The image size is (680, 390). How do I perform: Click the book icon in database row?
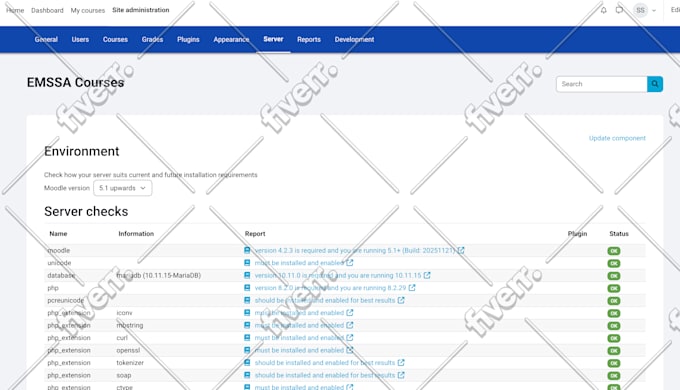tap(247, 275)
